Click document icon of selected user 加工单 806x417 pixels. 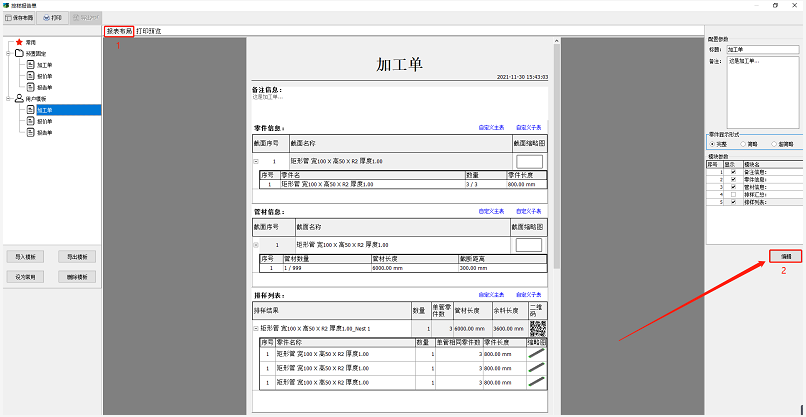pyautogui.click(x=30, y=110)
